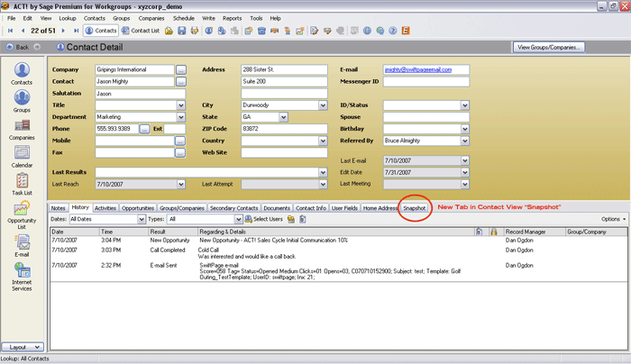Click the Phone field ellipsis button
The width and height of the screenshot is (631, 364).
click(144, 129)
